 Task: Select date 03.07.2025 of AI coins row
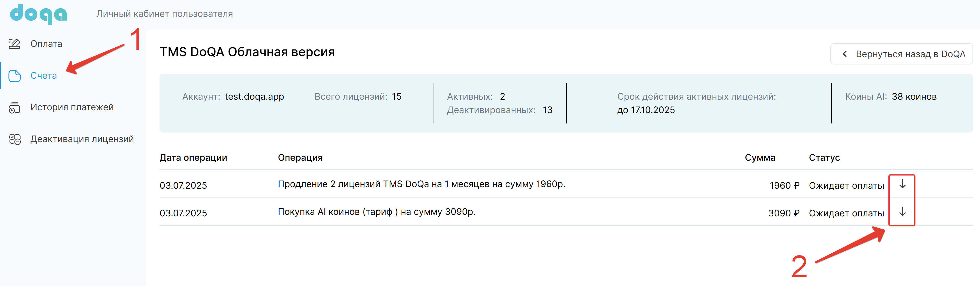[x=183, y=213]
